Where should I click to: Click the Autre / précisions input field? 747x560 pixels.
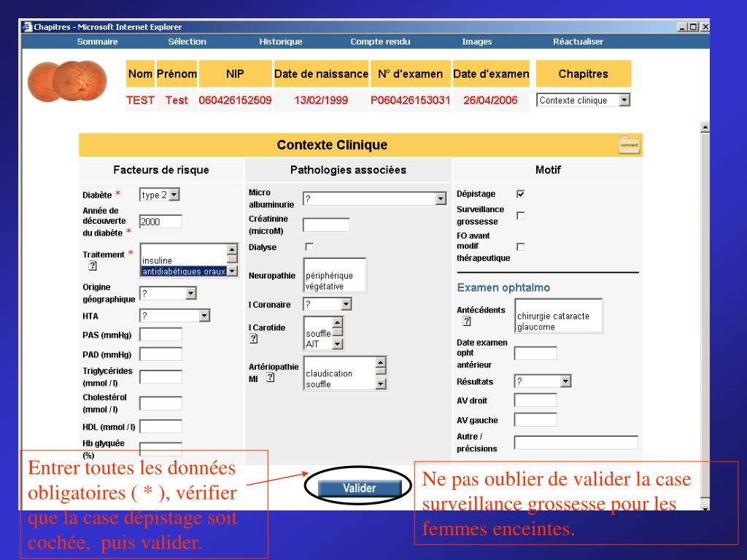(576, 443)
